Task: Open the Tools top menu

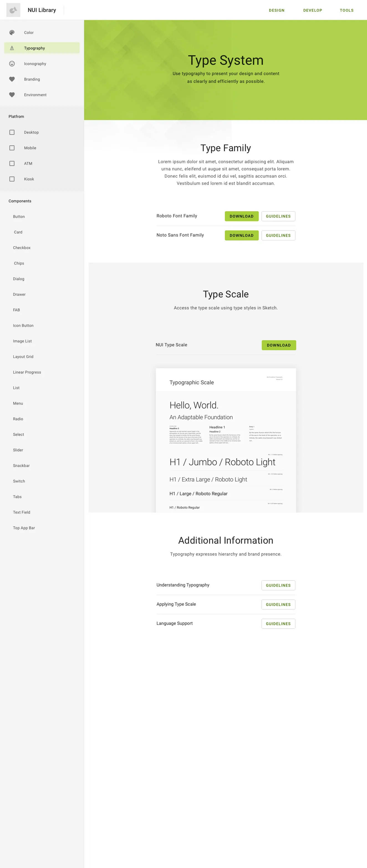Action: point(346,11)
